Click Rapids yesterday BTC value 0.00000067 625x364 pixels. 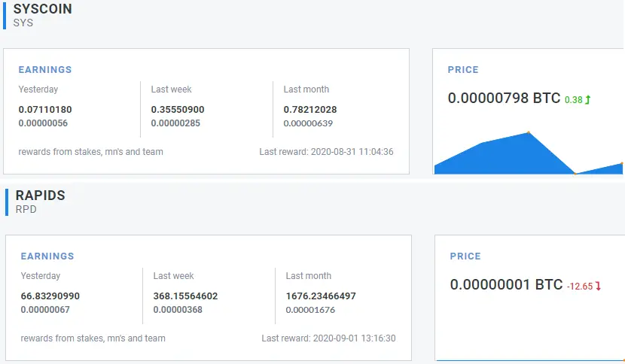click(45, 309)
